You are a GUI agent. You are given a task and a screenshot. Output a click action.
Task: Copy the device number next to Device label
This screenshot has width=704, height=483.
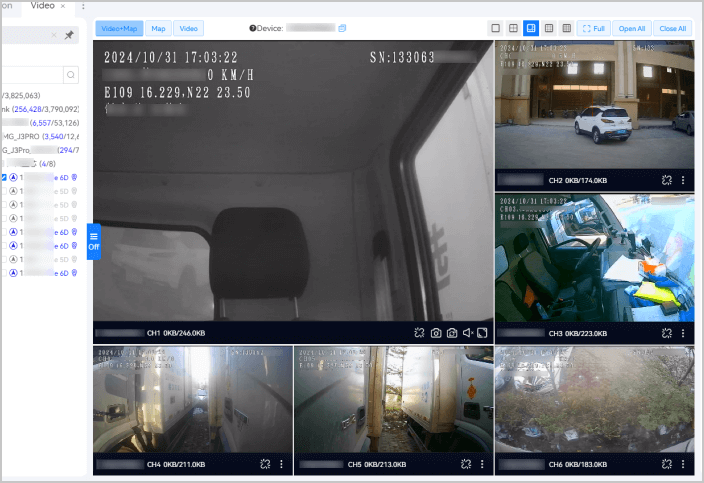(341, 28)
